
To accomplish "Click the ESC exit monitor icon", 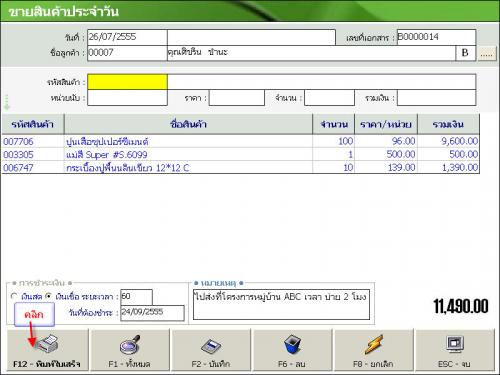I will click(x=455, y=344).
